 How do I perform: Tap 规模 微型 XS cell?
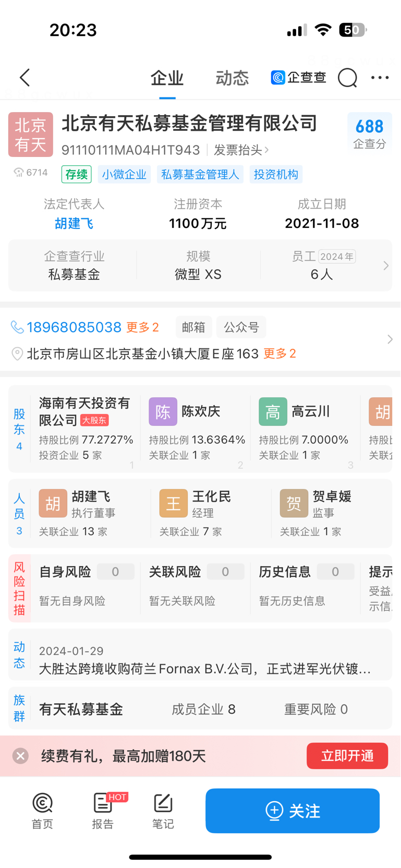(198, 265)
